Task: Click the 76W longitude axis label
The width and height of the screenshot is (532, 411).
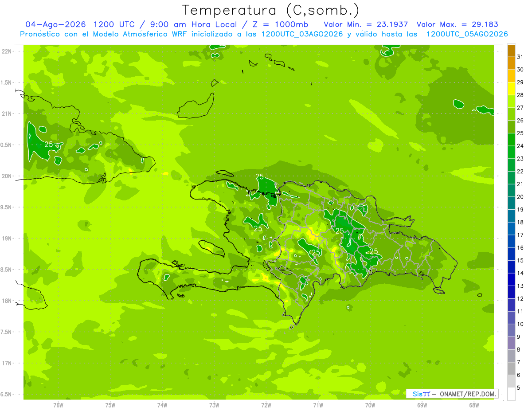Action: pyautogui.click(x=58, y=405)
